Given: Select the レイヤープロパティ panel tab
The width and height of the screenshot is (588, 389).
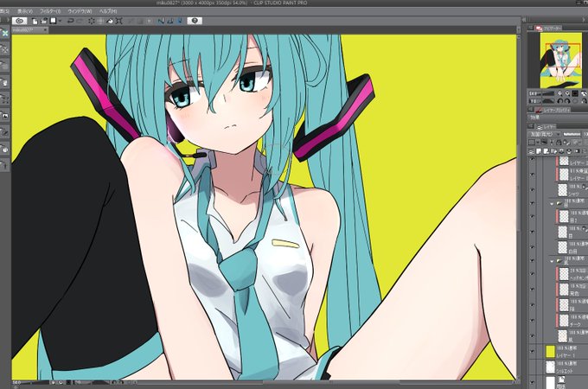Looking at the screenshot, I should click(553, 110).
